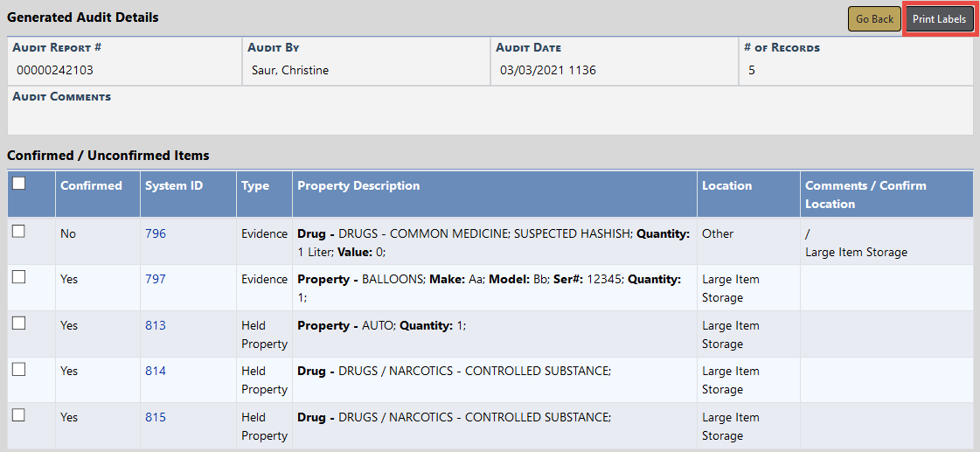
Task: Click the Confirmed column header
Action: tap(91, 185)
